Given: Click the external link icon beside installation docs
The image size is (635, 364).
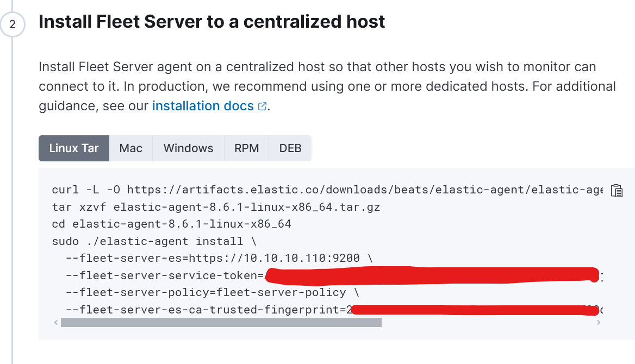Looking at the screenshot, I should click(262, 106).
